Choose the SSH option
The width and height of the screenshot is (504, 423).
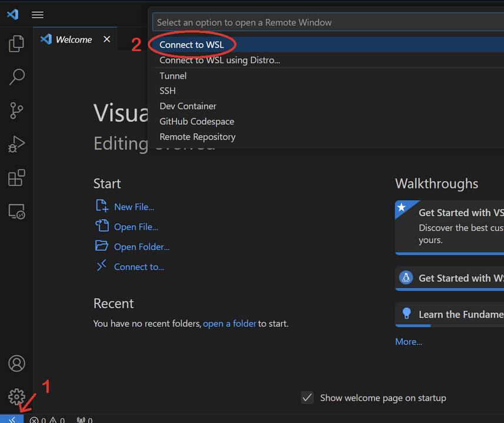328,91
